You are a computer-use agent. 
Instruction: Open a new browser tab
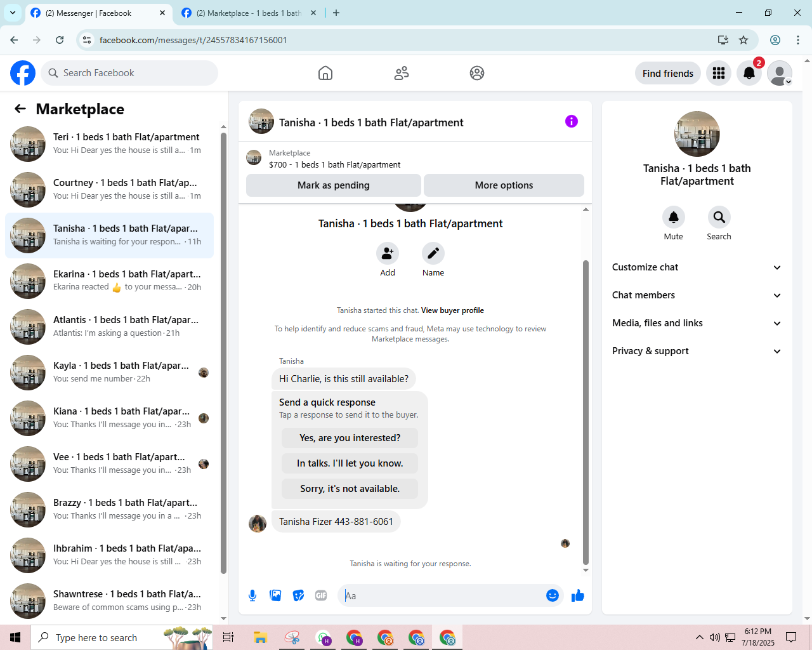(x=336, y=13)
